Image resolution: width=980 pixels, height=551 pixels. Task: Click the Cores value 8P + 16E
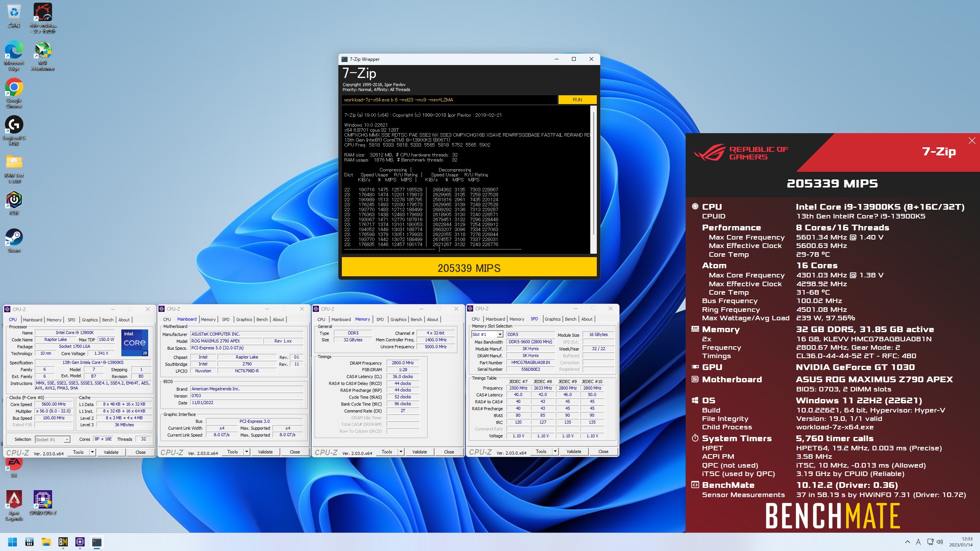point(103,439)
